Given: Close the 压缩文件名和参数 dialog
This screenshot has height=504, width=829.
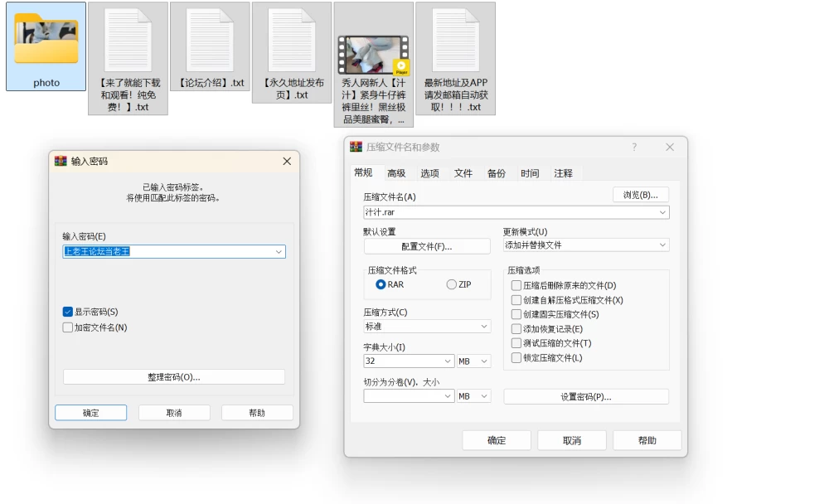Looking at the screenshot, I should [x=669, y=147].
